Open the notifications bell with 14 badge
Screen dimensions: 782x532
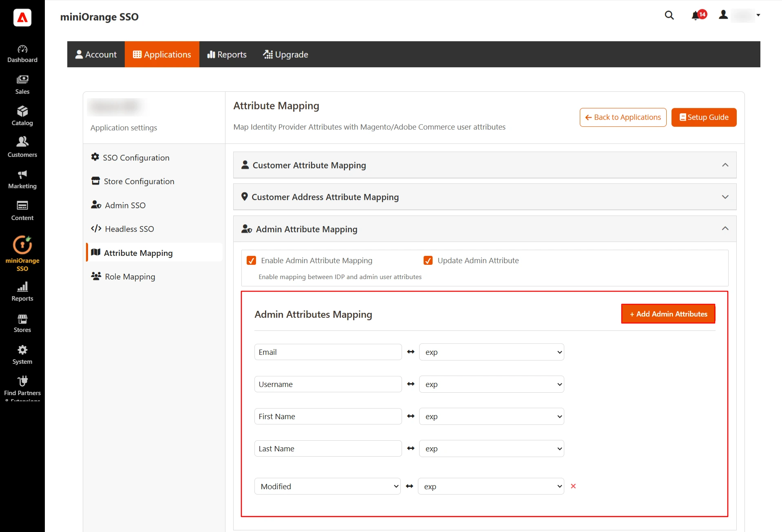click(699, 15)
